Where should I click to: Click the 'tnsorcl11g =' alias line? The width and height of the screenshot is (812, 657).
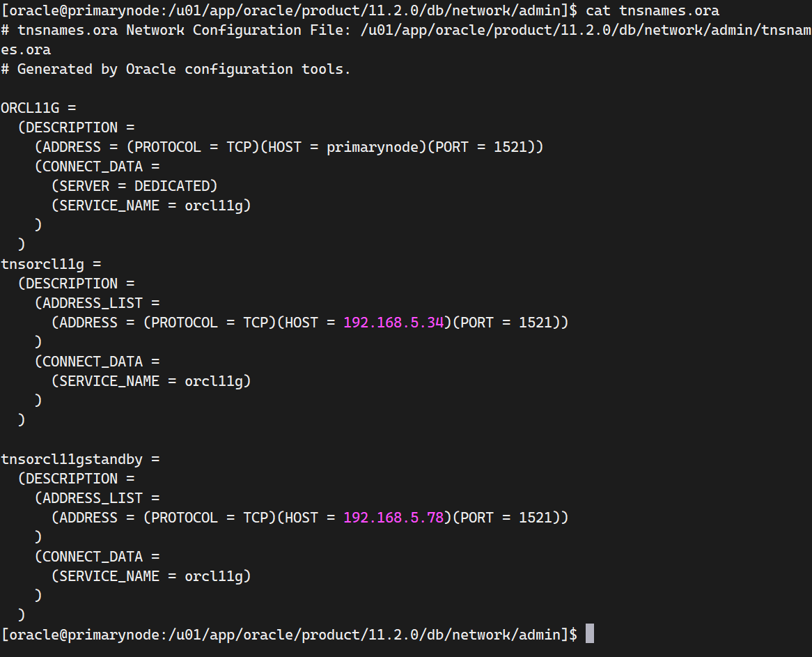[x=51, y=264]
